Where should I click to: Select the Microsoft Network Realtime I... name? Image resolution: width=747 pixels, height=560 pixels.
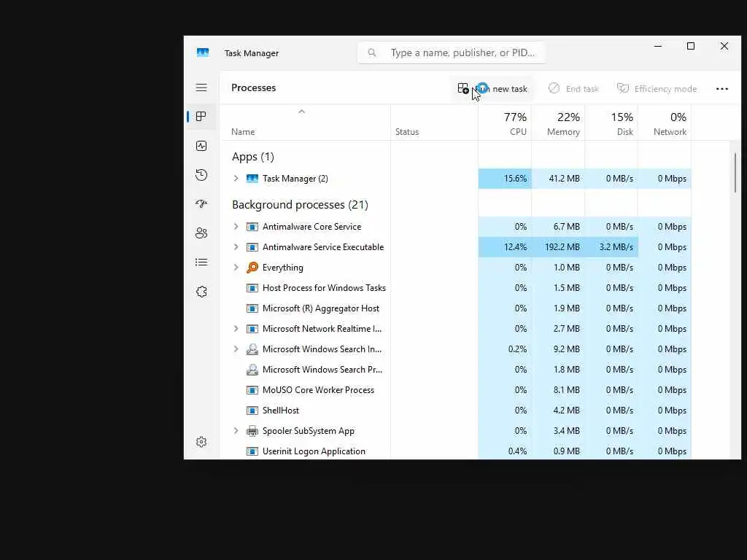[x=322, y=329]
